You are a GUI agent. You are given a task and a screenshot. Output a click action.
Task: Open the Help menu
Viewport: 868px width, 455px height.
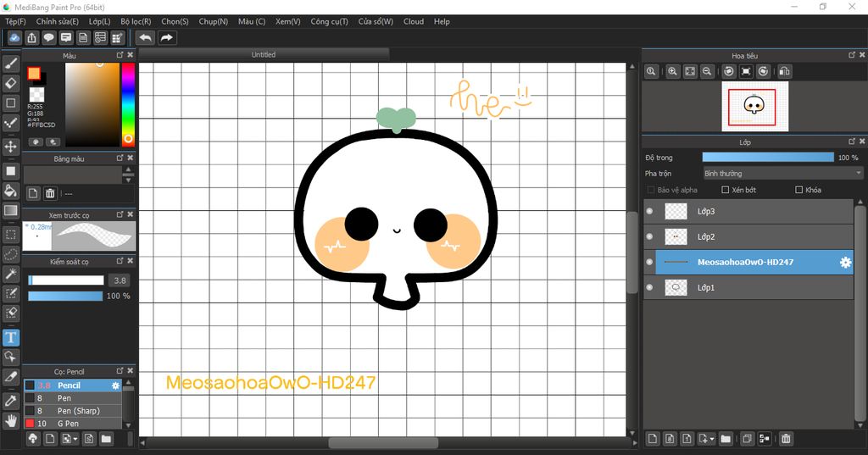click(x=442, y=21)
